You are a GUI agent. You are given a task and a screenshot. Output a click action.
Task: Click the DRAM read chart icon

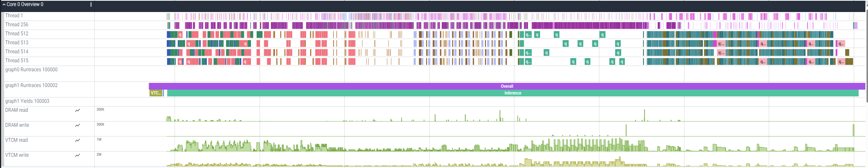point(78,110)
